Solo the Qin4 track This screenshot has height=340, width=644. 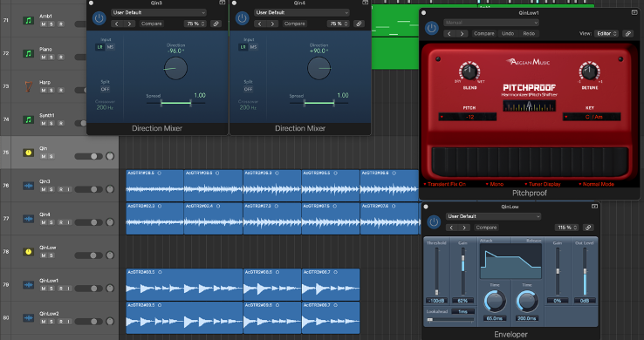click(51, 222)
